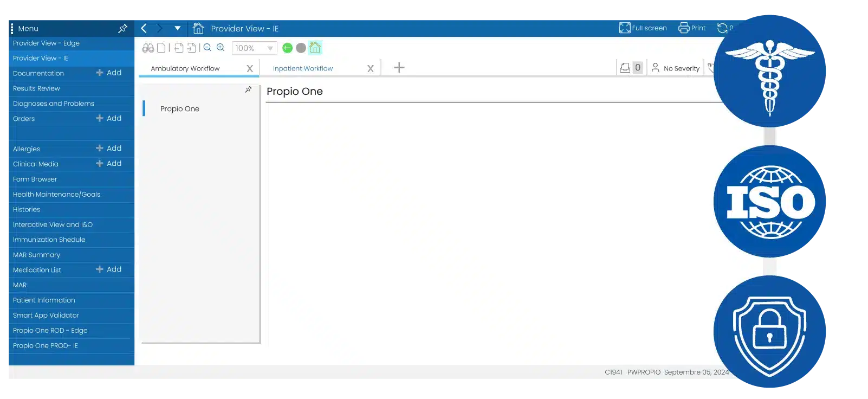This screenshot has height=399, width=868.
Task: Open Histories
Action: 72,210
